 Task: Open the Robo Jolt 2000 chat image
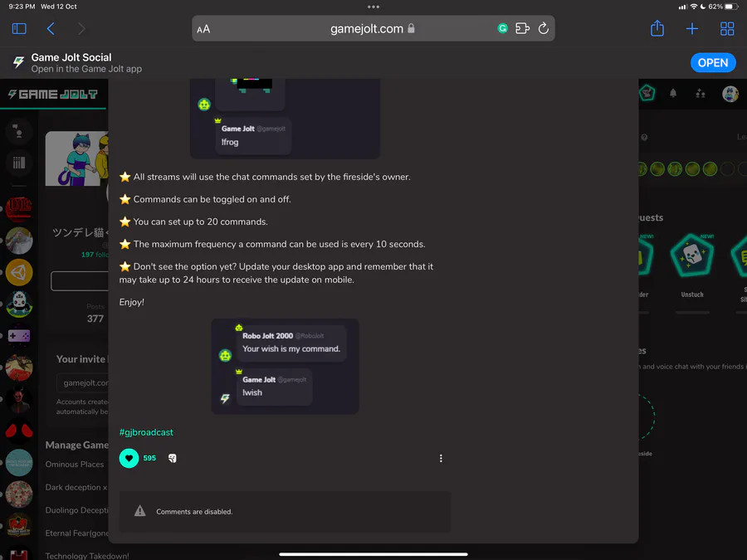pyautogui.click(x=285, y=366)
